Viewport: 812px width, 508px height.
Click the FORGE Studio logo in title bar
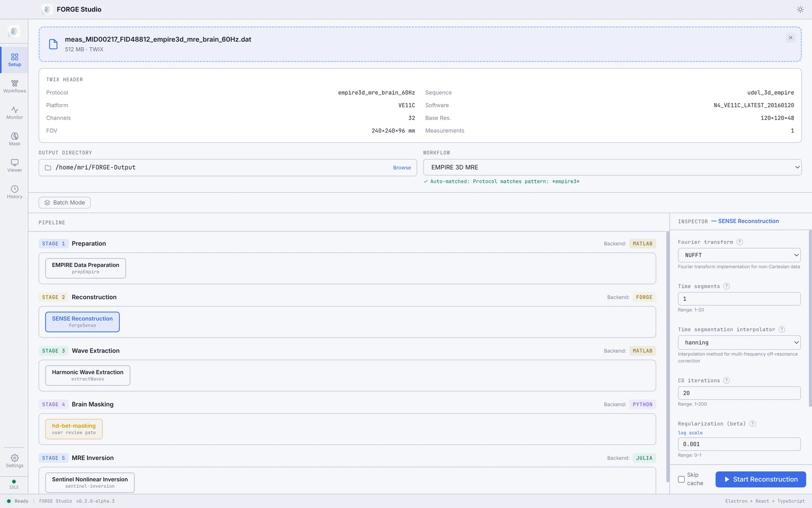[48, 9]
